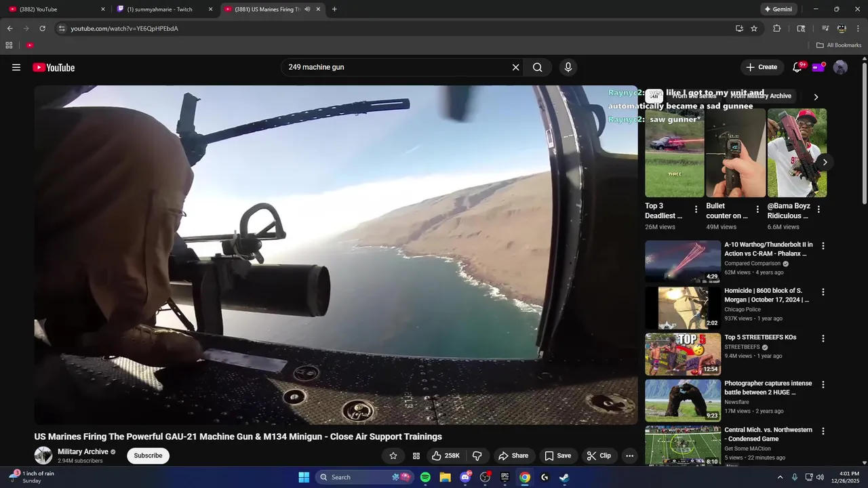Start voice search with the microphone icon
The height and width of the screenshot is (488, 868).
click(x=568, y=67)
